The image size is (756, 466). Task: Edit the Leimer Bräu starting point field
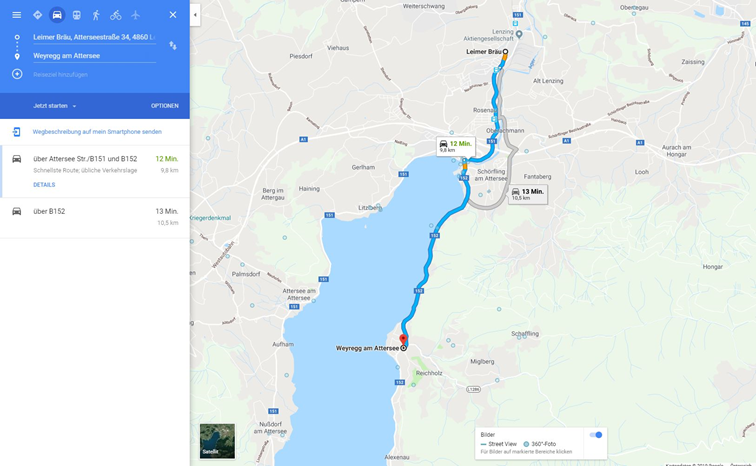coord(94,37)
